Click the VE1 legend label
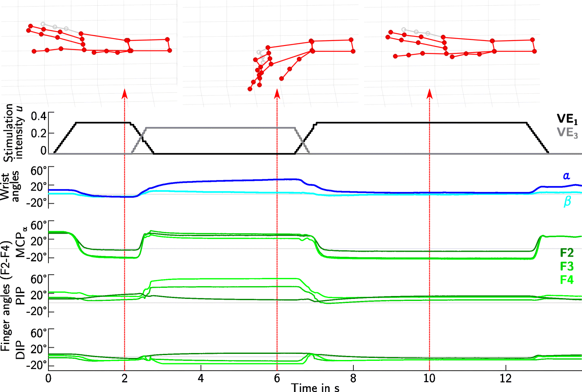582x392 pixels. 567,119
